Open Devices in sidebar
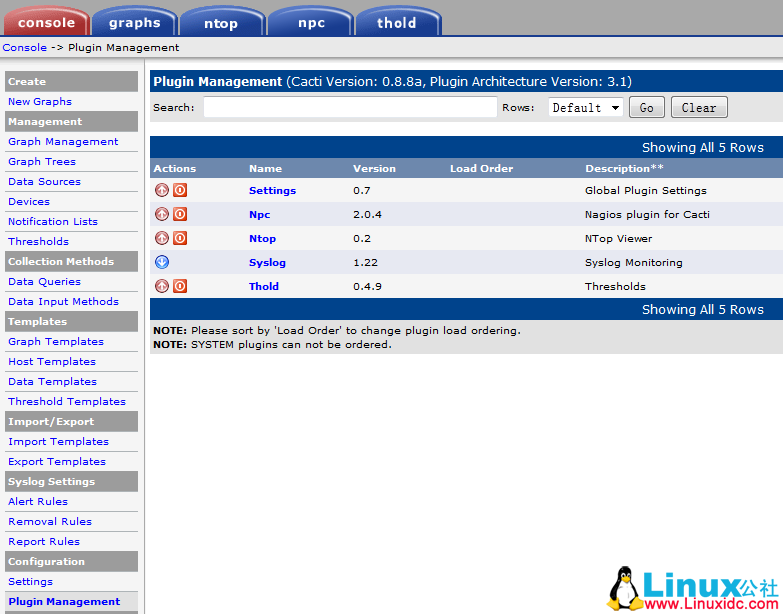 pyautogui.click(x=29, y=201)
